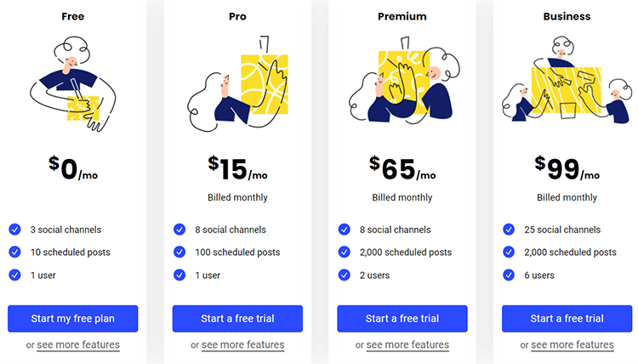Screen dimensions: 638x364
Task: Open see more features under Pro plan
Action: point(242,345)
